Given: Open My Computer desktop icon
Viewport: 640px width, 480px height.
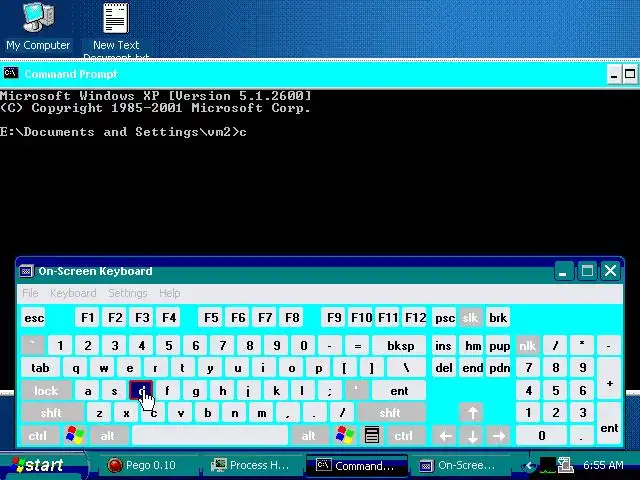Looking at the screenshot, I should click(x=38, y=27).
